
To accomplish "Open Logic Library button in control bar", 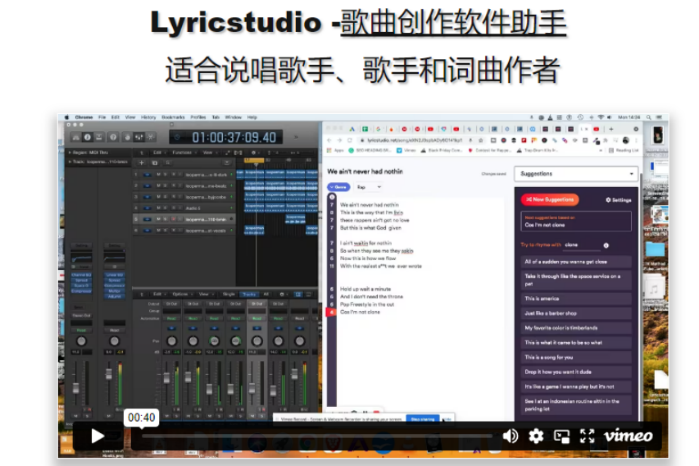I will 76,137.
